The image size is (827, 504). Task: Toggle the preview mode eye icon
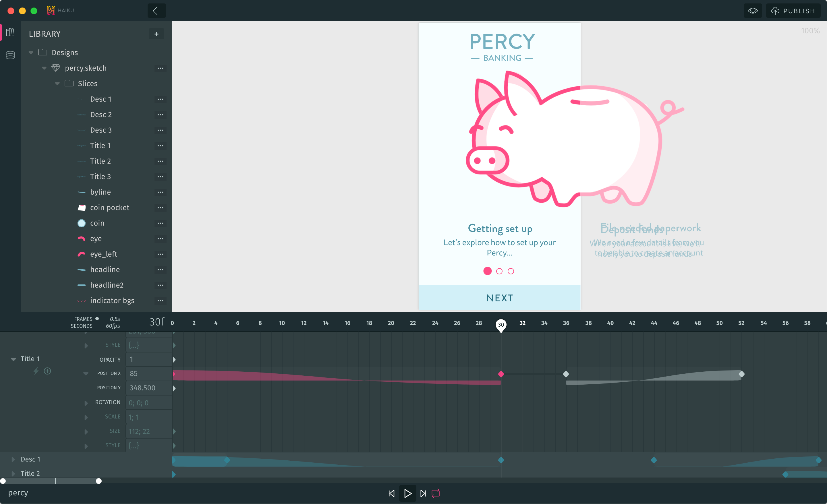(x=753, y=11)
